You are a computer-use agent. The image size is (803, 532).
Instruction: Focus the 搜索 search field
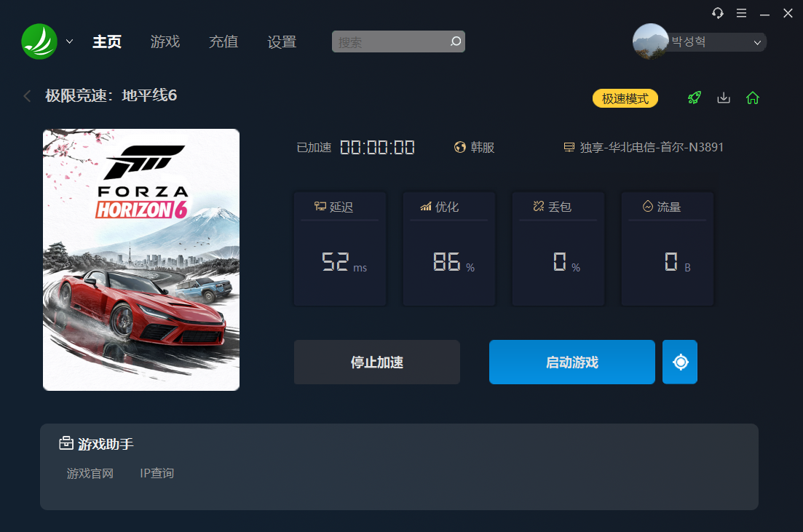pyautogui.click(x=398, y=41)
